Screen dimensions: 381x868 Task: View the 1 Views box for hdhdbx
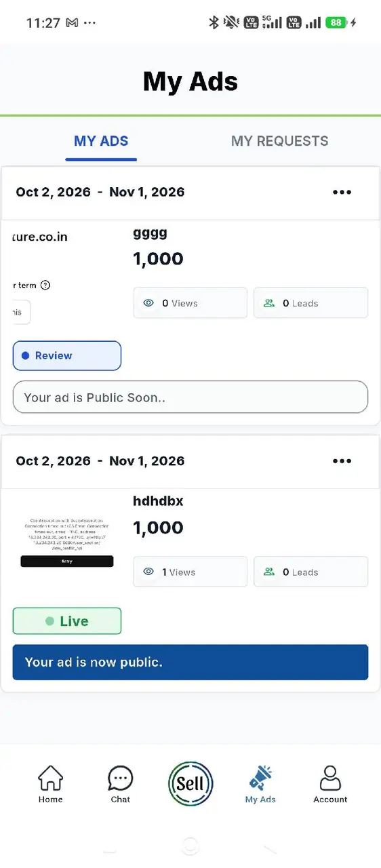pos(190,572)
